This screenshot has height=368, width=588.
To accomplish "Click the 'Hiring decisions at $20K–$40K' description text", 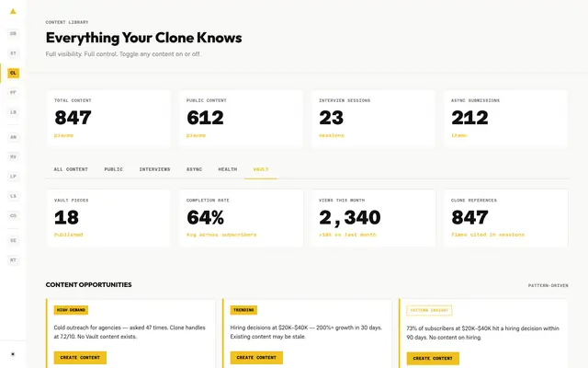I will tap(306, 332).
